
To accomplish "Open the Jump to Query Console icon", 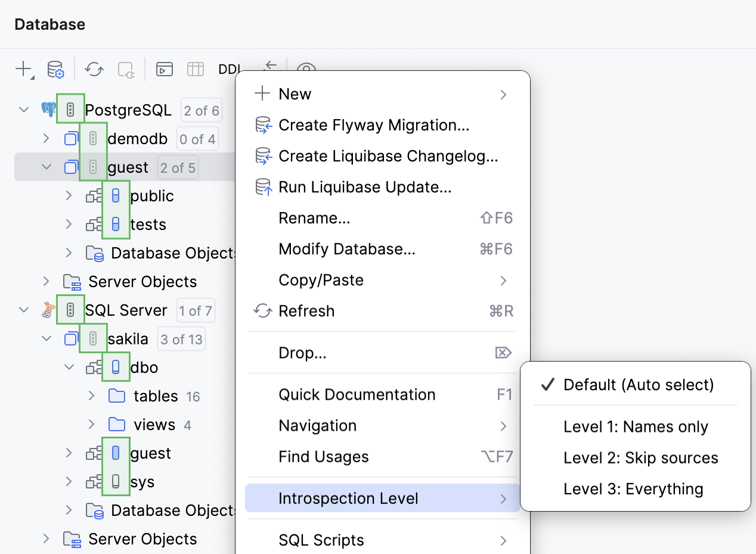I will tap(164, 69).
